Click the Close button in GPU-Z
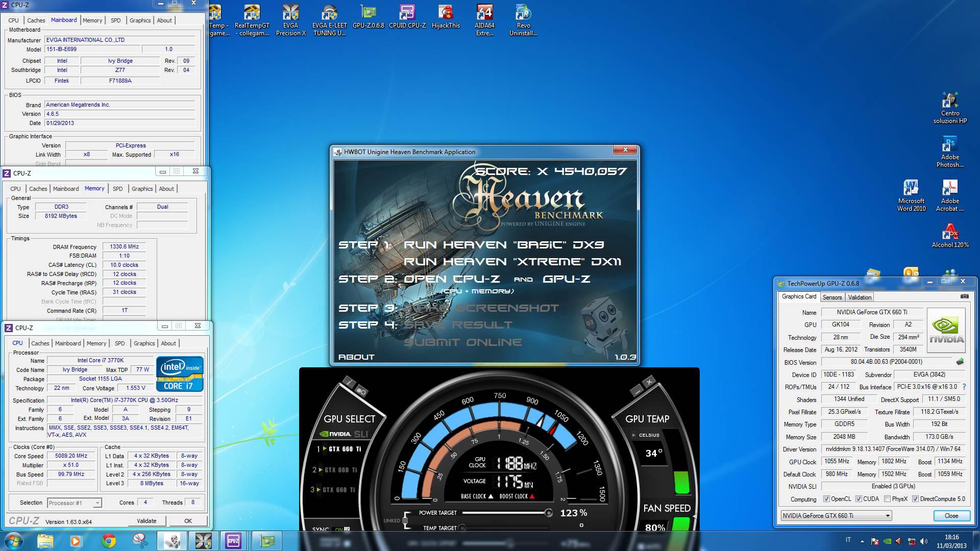Viewport: 980px width, 551px height. click(x=951, y=516)
